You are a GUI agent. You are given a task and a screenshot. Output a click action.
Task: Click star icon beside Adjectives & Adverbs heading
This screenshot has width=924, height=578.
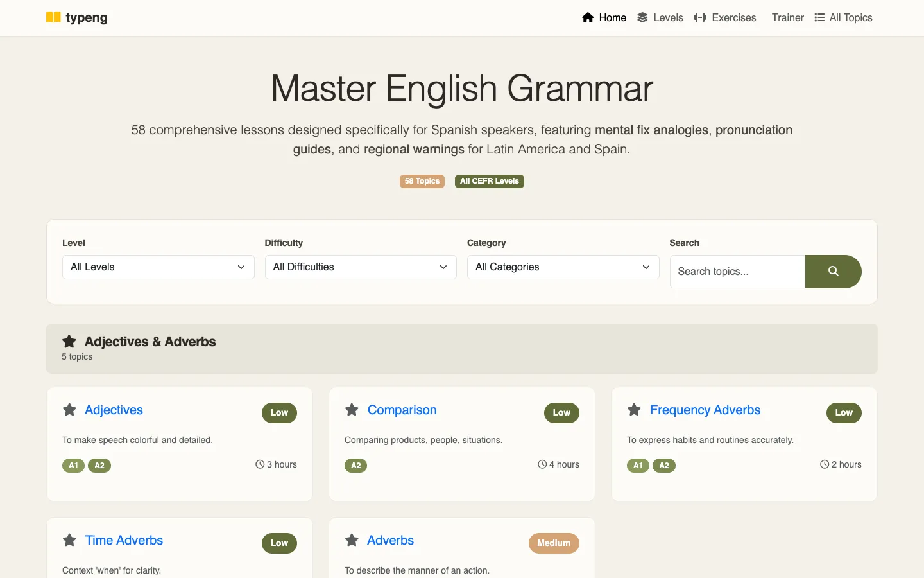69,341
